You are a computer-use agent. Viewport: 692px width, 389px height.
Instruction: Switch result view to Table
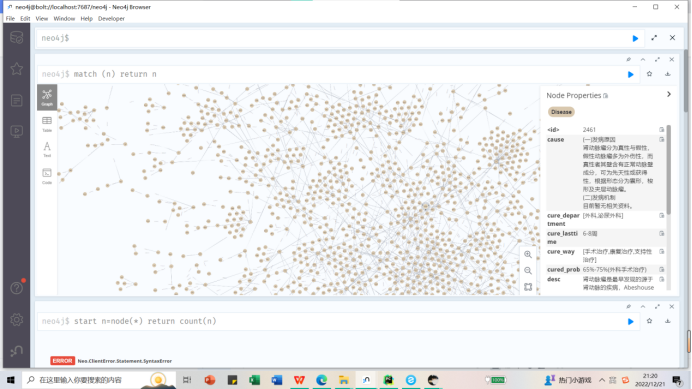point(47,124)
